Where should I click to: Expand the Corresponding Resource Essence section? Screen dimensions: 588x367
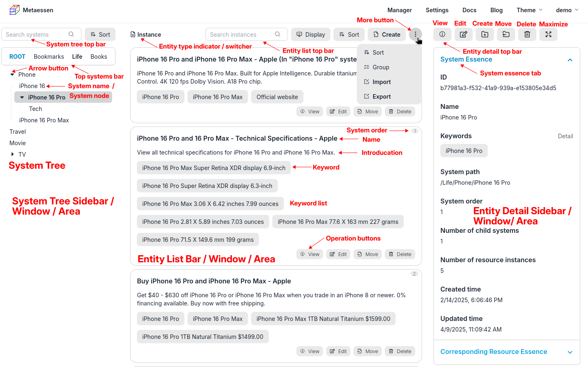(570, 352)
